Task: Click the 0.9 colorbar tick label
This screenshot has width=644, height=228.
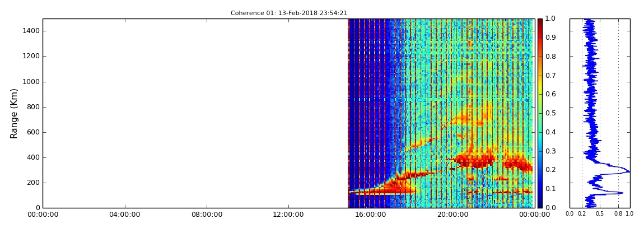Action: click(x=549, y=38)
